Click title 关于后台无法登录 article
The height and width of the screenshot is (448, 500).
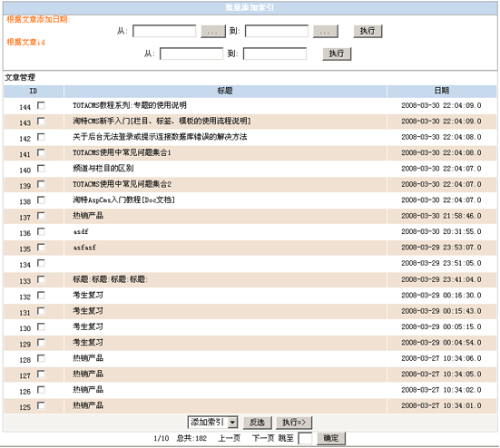(x=160, y=137)
